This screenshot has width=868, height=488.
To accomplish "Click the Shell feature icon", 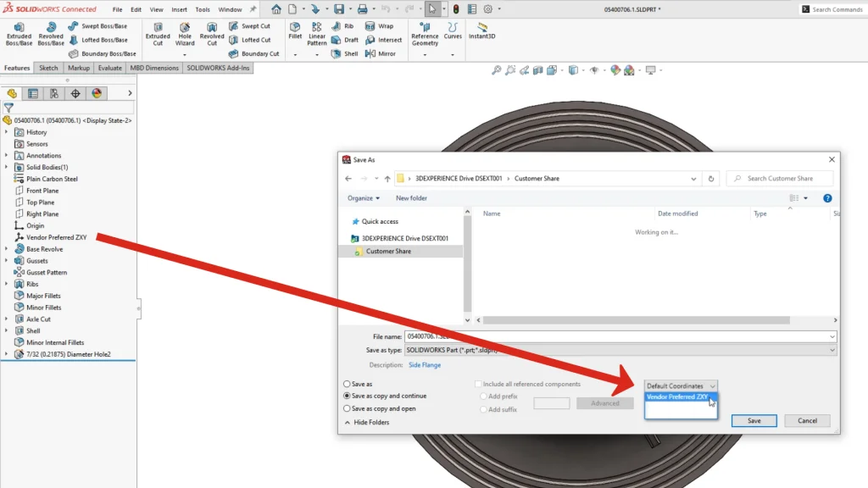I will click(337, 53).
